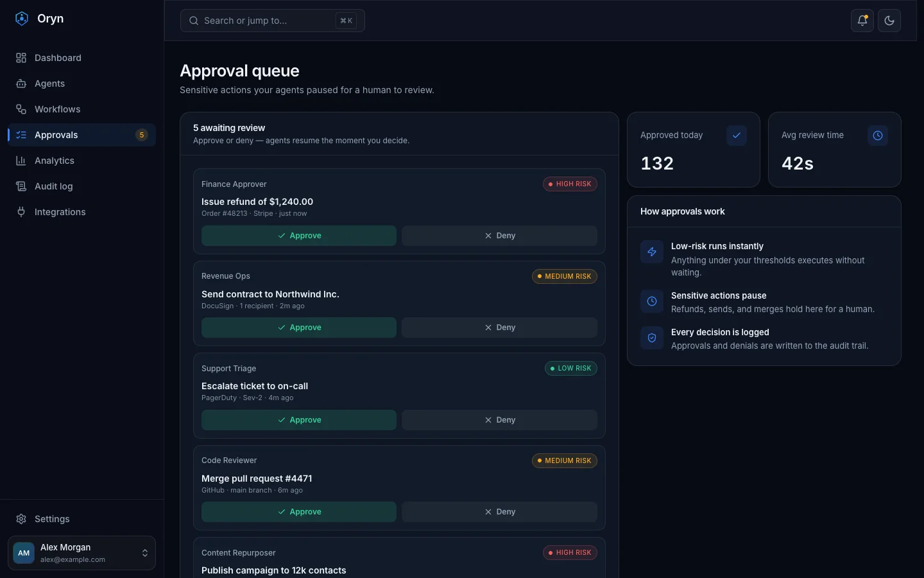Click the 'Support Triage' agent name
924x578 pixels.
click(x=228, y=369)
